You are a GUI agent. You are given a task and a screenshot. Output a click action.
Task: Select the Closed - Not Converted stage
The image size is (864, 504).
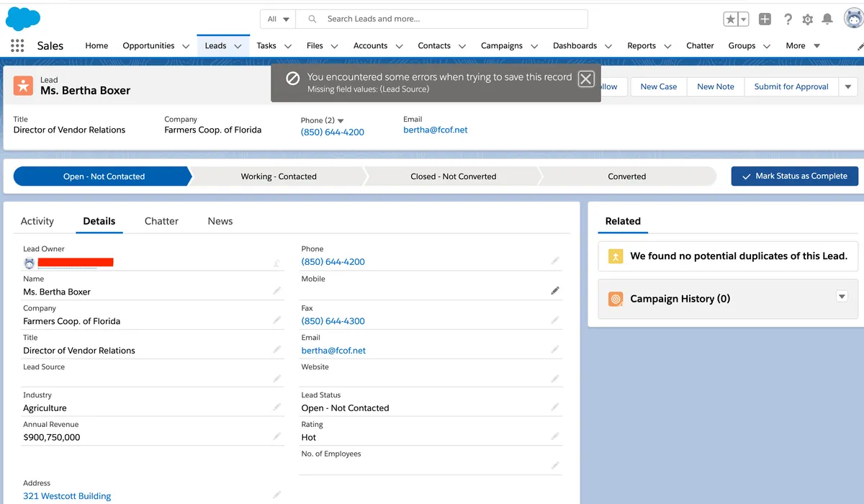click(454, 176)
